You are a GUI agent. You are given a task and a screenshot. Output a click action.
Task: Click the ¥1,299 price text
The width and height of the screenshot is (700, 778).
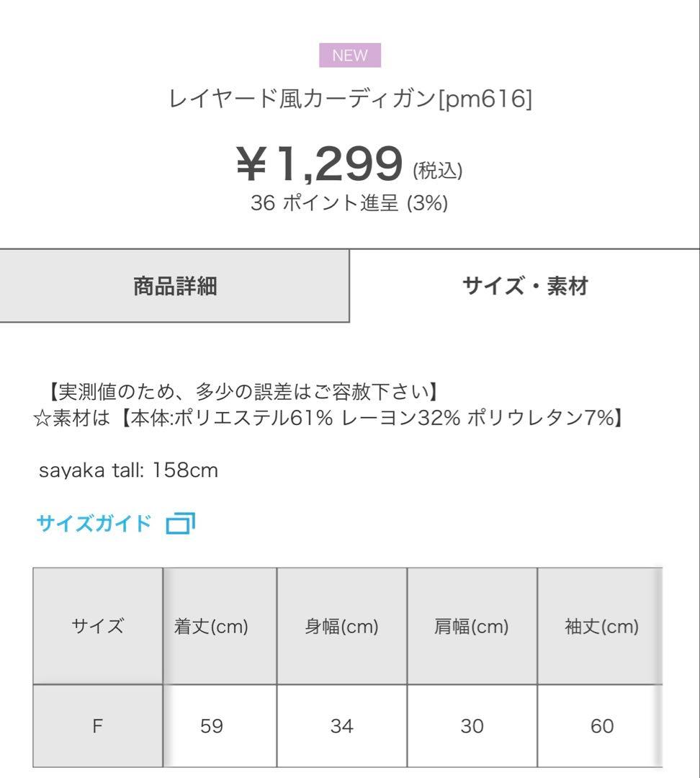(320, 164)
